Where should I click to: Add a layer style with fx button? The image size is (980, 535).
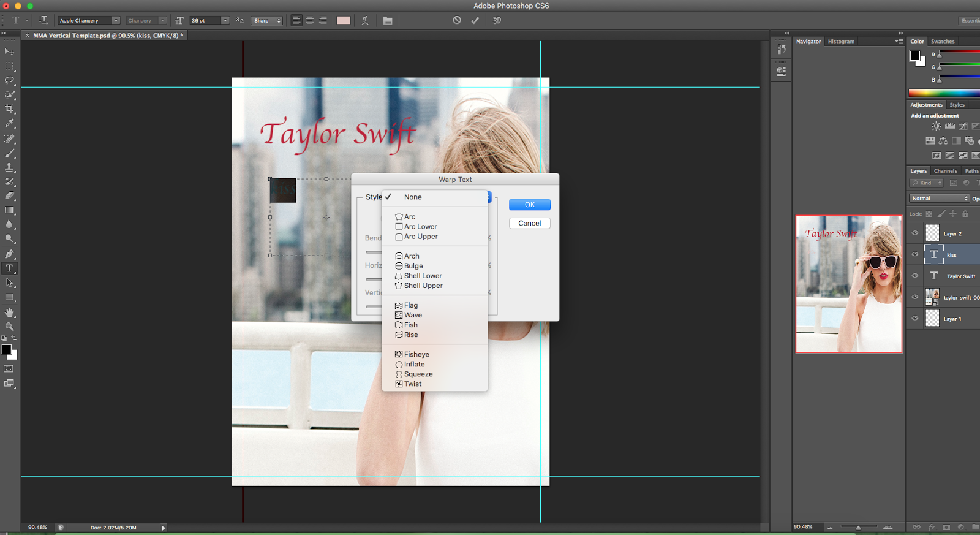(x=932, y=527)
